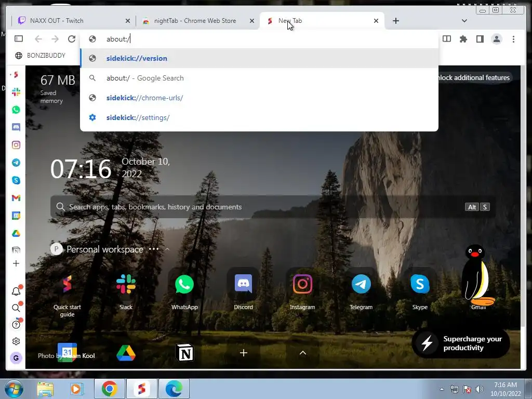Launch the Google Drive app tile
The width and height of the screenshot is (532, 399).
[126, 353]
